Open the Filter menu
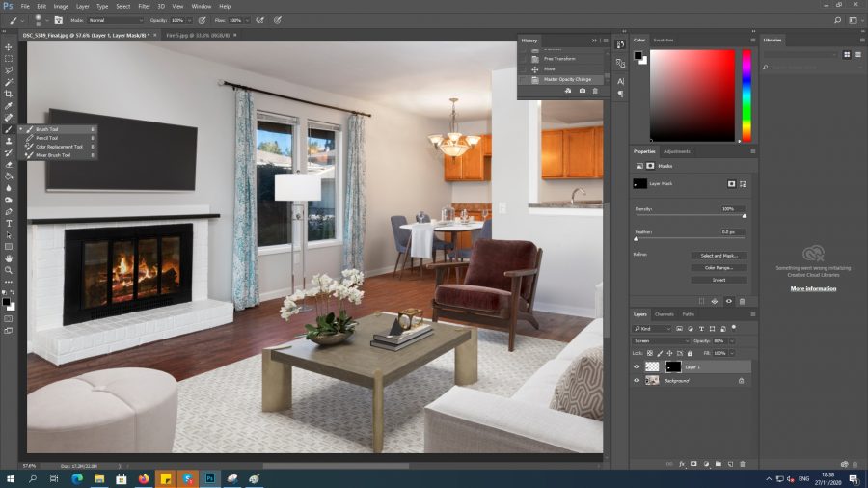The width and height of the screenshot is (868, 488). tap(144, 6)
